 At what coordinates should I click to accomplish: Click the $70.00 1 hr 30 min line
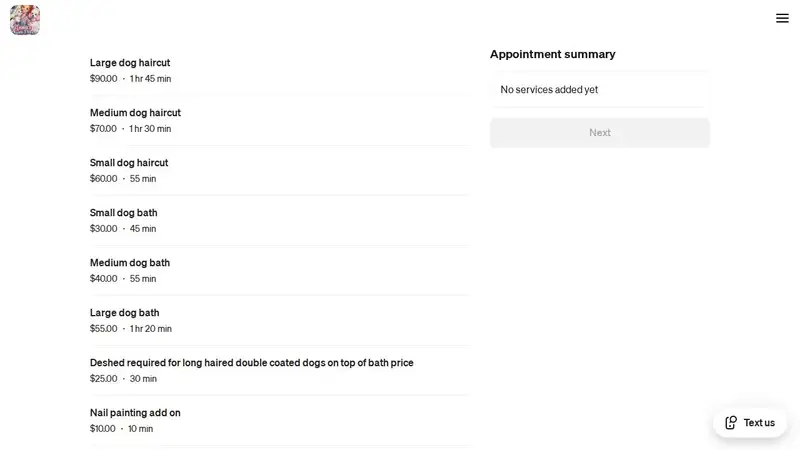point(131,129)
